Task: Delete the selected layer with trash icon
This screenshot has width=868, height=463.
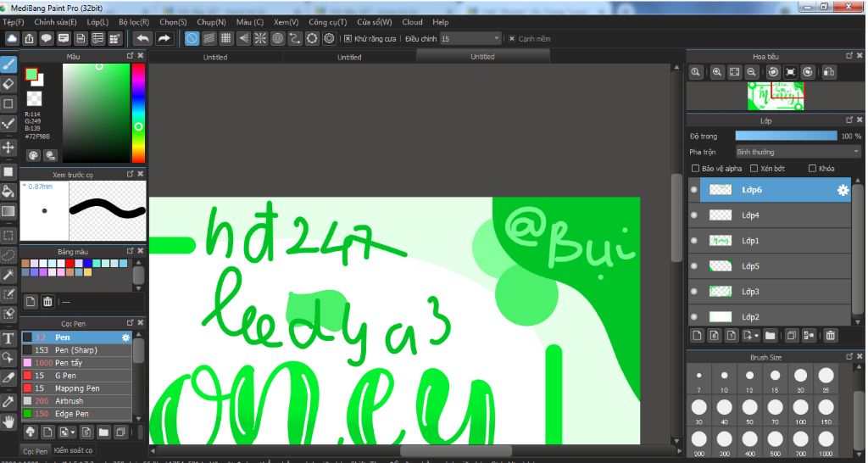Action: 831,335
